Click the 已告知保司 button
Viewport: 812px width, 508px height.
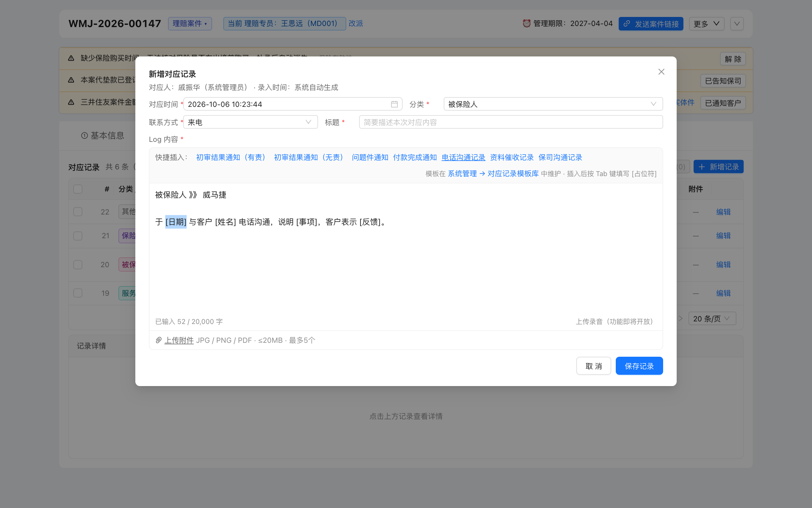coord(723,81)
